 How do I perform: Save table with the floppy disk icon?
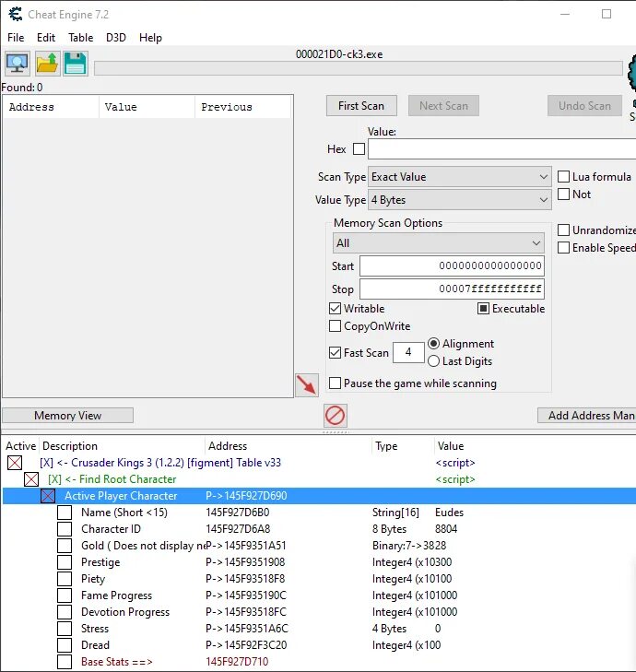76,64
